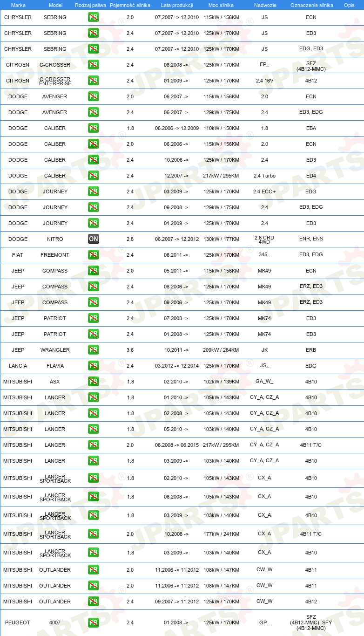364x636 pixels.
Task: Select fuel icon in Lancer 217kW row
Action: tap(94, 445)
